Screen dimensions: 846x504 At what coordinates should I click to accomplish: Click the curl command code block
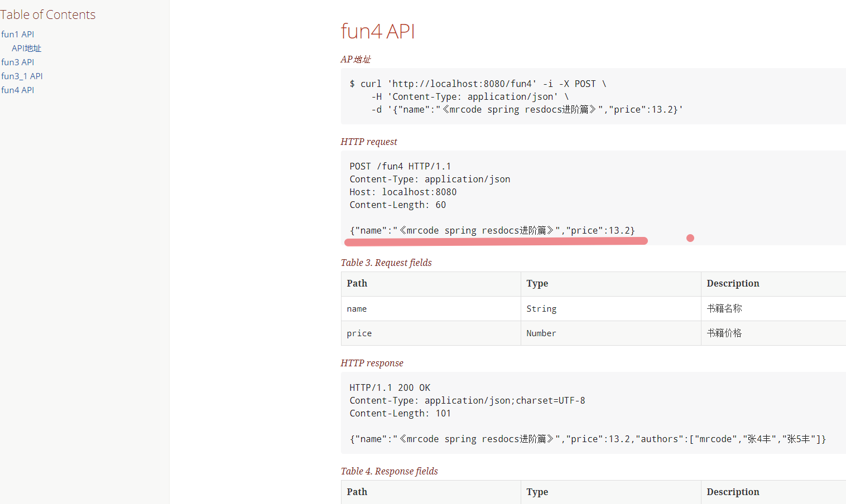tap(516, 96)
